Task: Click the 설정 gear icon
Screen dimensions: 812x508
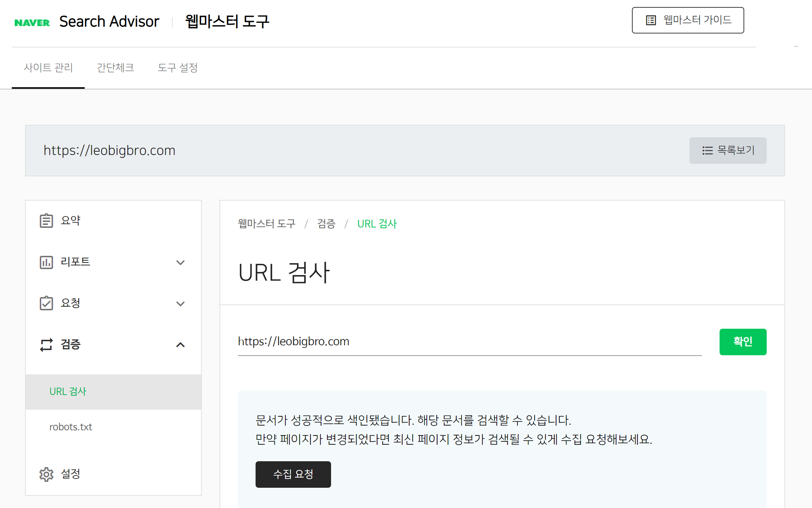Action: pyautogui.click(x=46, y=474)
